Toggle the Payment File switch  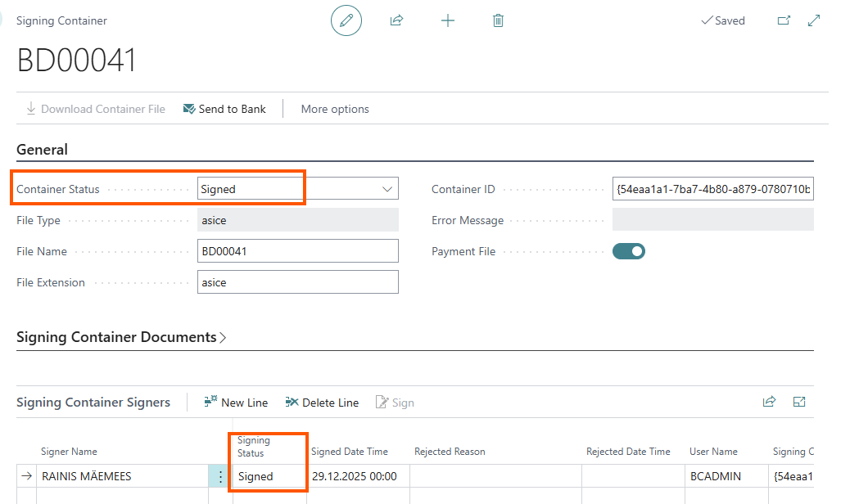pos(629,251)
